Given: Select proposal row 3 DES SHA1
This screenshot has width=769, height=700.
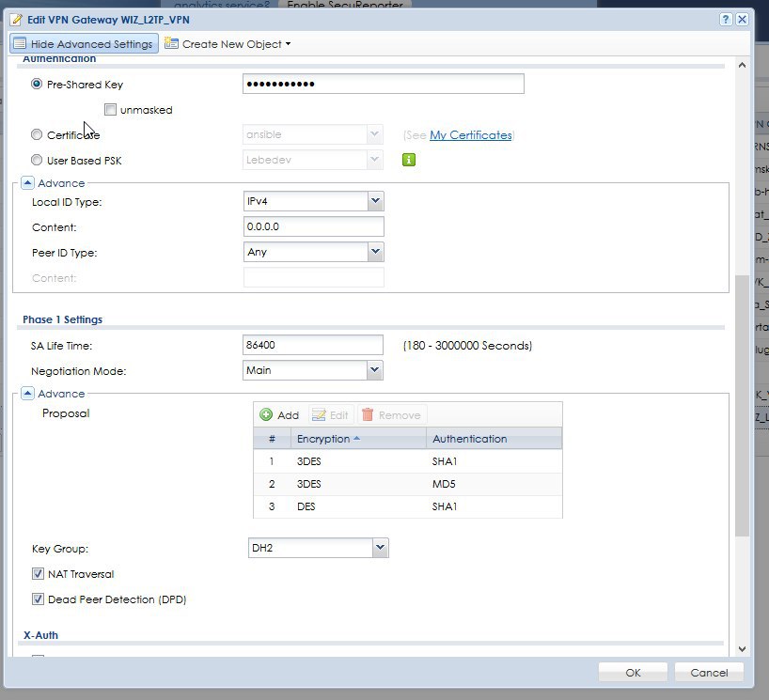Looking at the screenshot, I should pos(408,506).
